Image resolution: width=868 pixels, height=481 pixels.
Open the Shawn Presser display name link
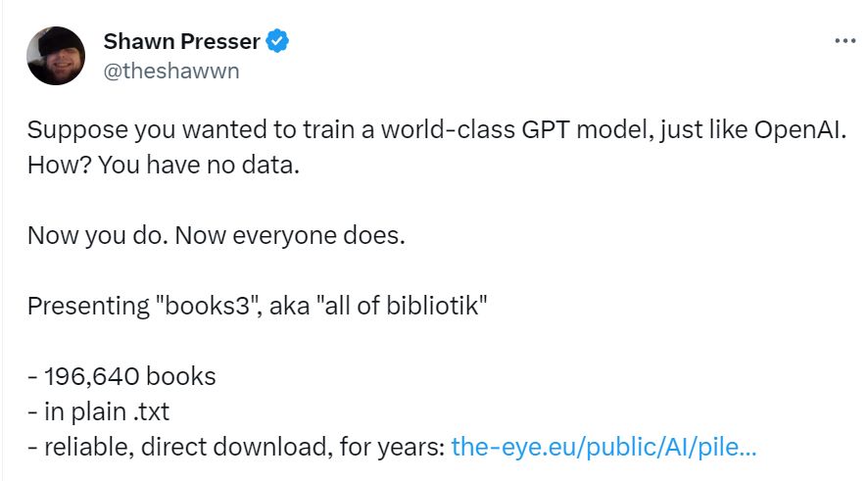[181, 41]
